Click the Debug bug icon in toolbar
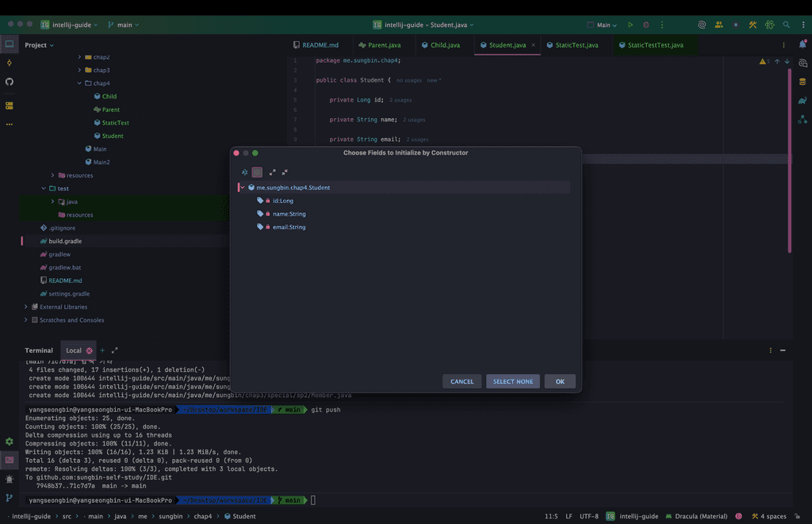 tap(646, 25)
